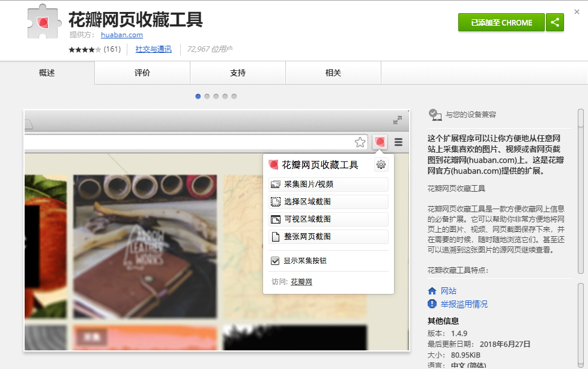Click the red huaban toolbar icon in screenshot
The image size is (588, 369).
(x=380, y=142)
